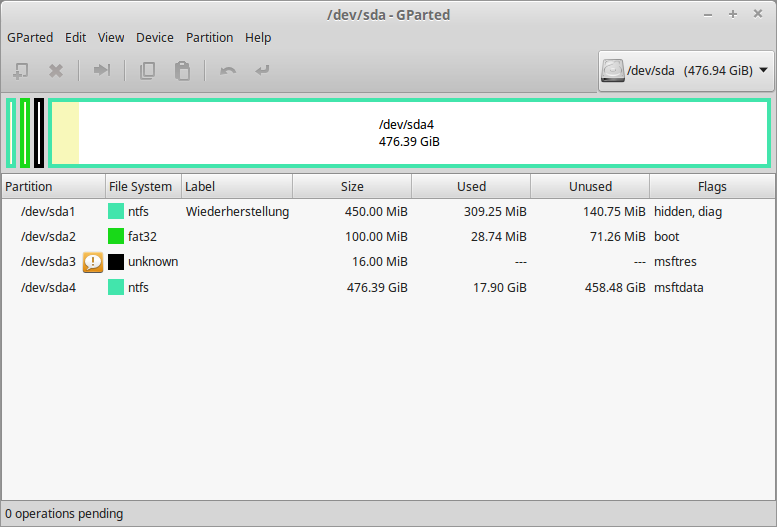The height and width of the screenshot is (527, 777).
Task: Open the Device menu
Action: coord(155,38)
